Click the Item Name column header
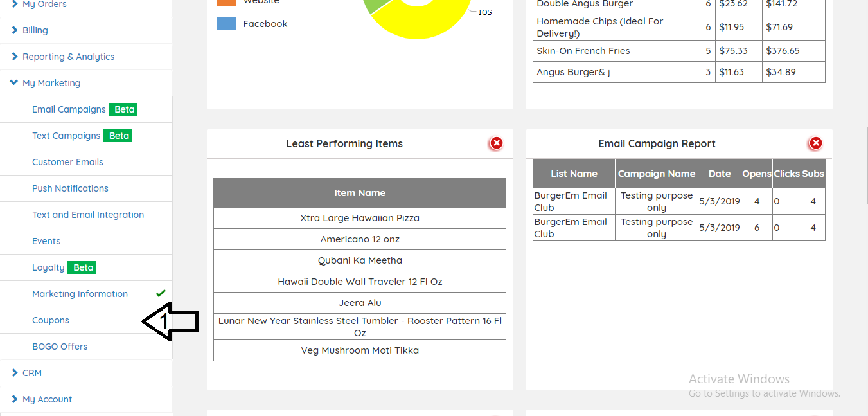 tap(360, 193)
